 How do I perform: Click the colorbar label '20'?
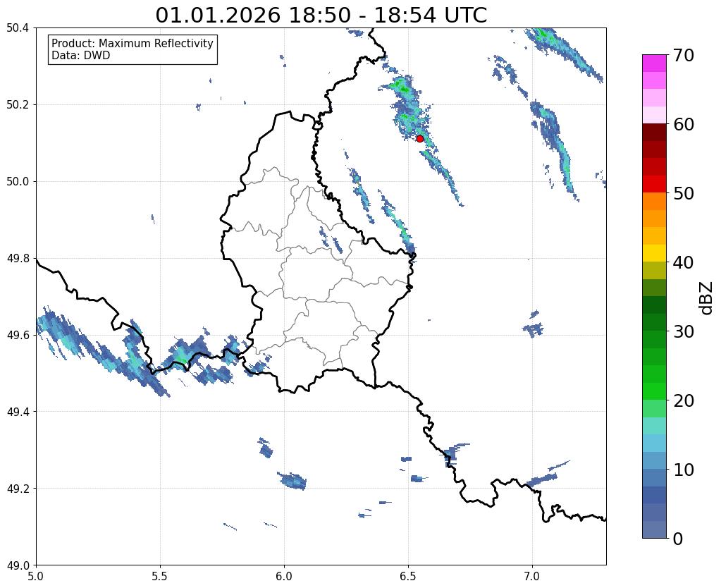(x=683, y=400)
